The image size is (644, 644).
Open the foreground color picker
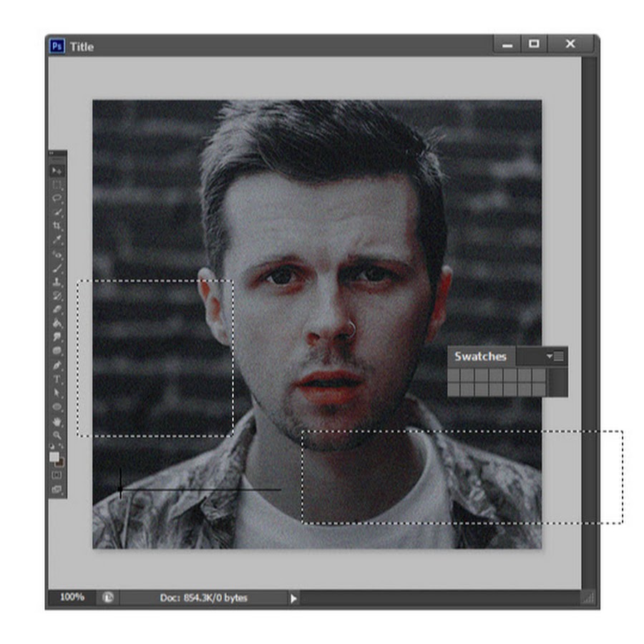(x=54, y=457)
